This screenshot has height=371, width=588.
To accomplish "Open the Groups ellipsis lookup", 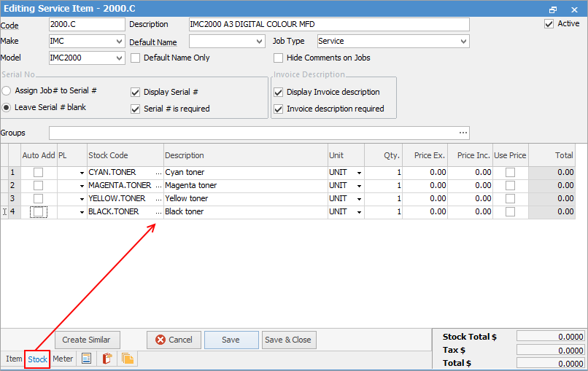I will [463, 133].
